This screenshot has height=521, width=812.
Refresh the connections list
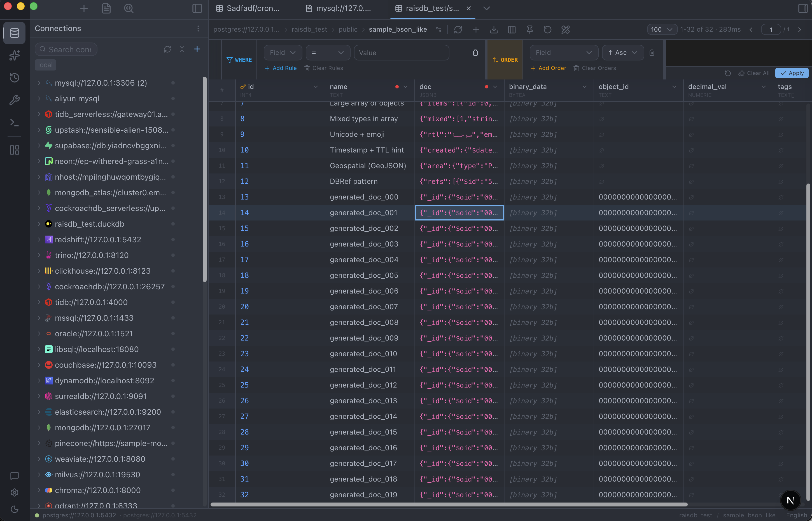167,50
